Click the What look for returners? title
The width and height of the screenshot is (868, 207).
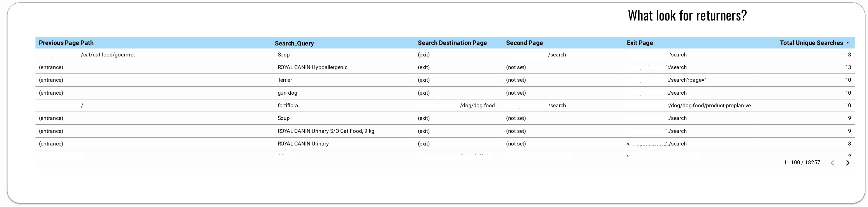click(x=688, y=15)
